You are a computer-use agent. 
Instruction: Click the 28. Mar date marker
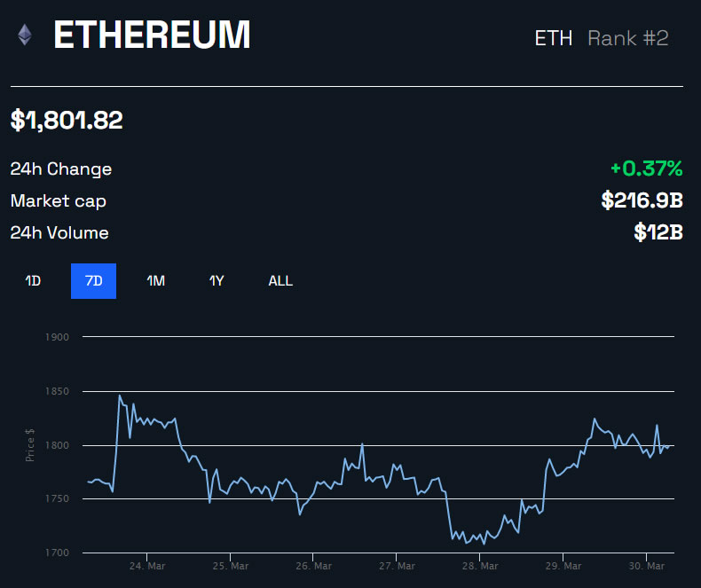480,565
